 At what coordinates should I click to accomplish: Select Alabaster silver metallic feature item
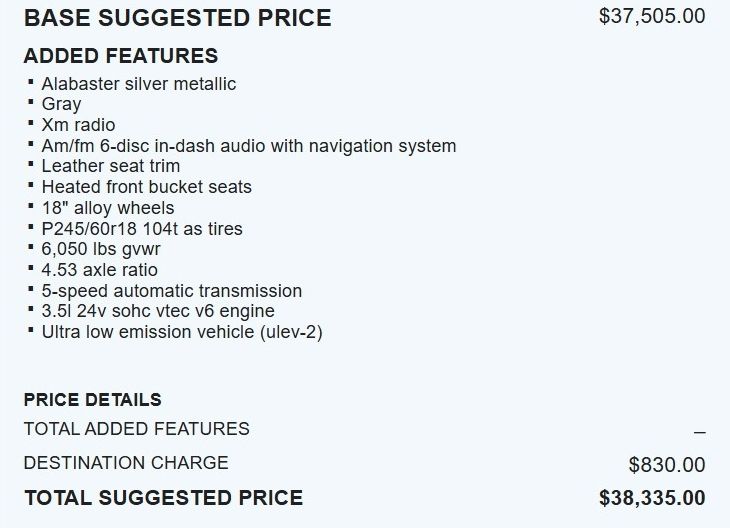click(139, 83)
